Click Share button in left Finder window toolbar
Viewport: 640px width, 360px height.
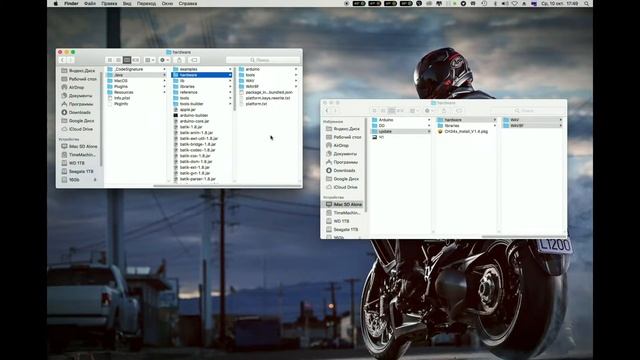179,60
